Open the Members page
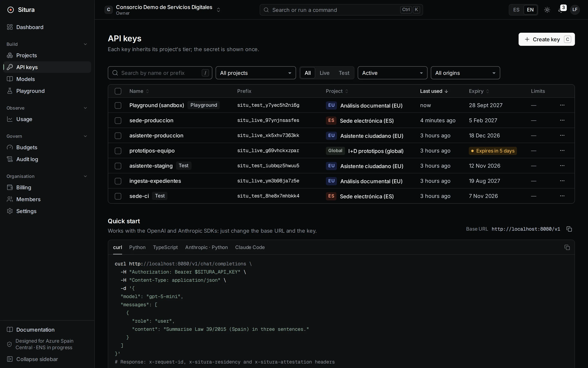Viewport: 588px width, 368px height. [47, 199]
